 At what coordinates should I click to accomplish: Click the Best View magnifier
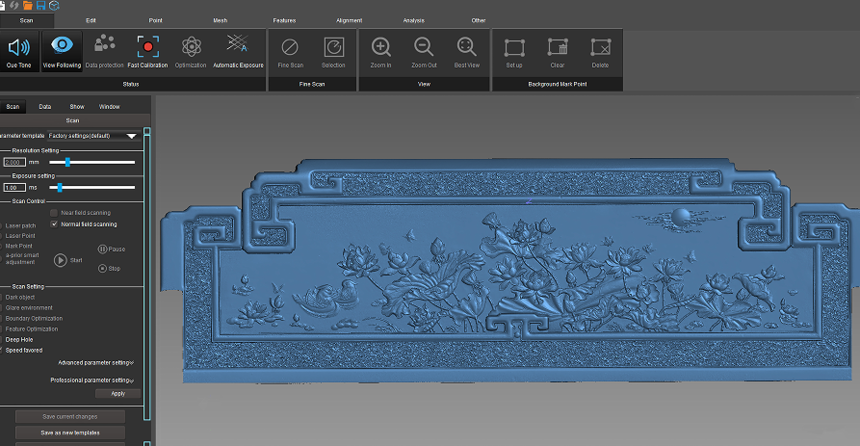(467, 47)
